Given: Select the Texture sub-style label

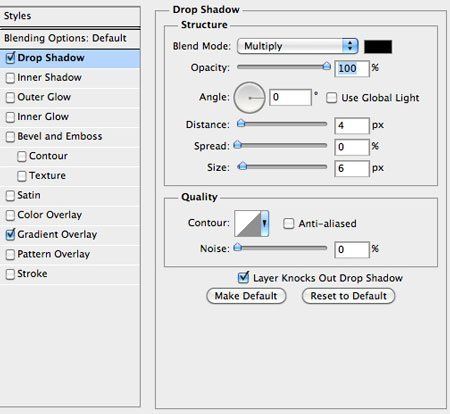Looking at the screenshot, I should [x=47, y=176].
